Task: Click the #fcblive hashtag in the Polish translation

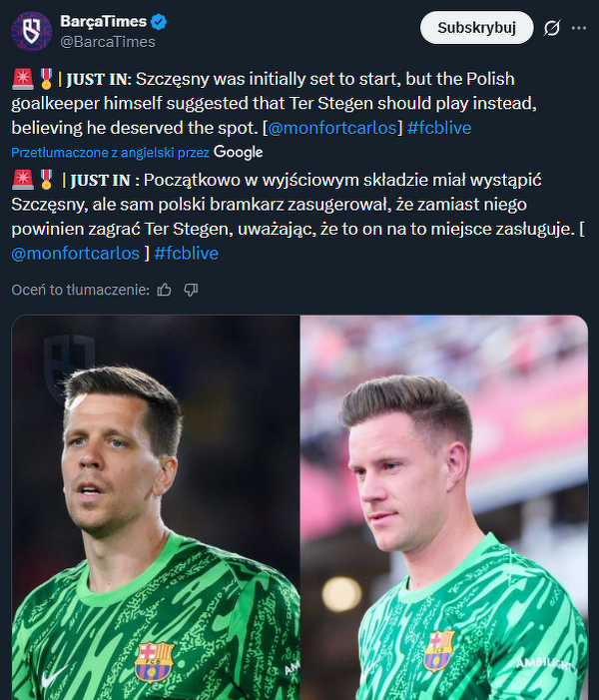Action: 187,253
